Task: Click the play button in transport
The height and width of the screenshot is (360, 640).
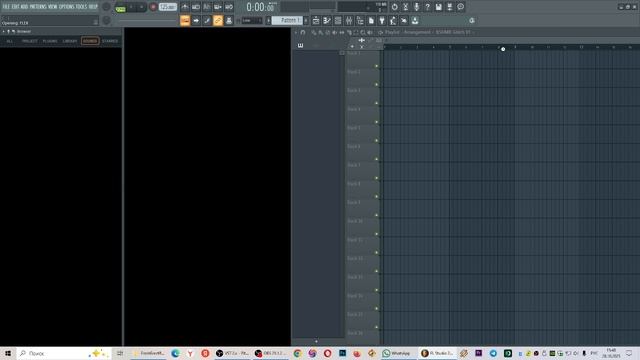Action: pyautogui.click(x=131, y=7)
